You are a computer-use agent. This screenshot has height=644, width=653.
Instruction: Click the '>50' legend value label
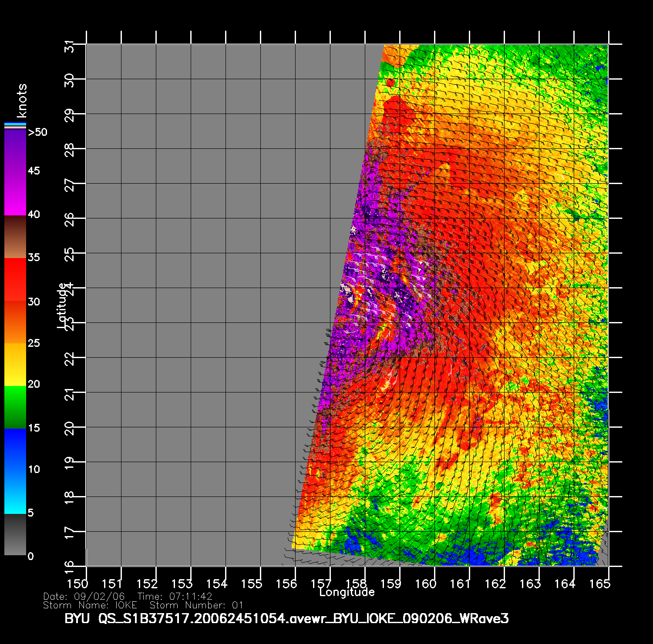(x=37, y=132)
